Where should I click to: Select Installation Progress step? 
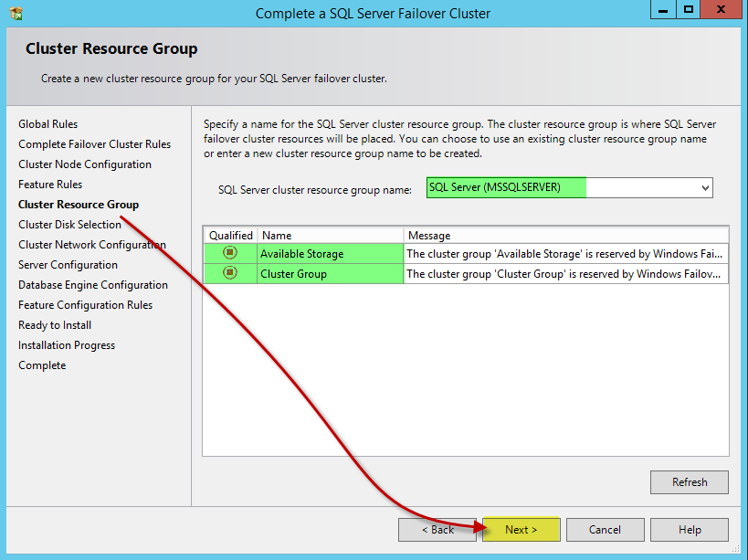click(67, 345)
